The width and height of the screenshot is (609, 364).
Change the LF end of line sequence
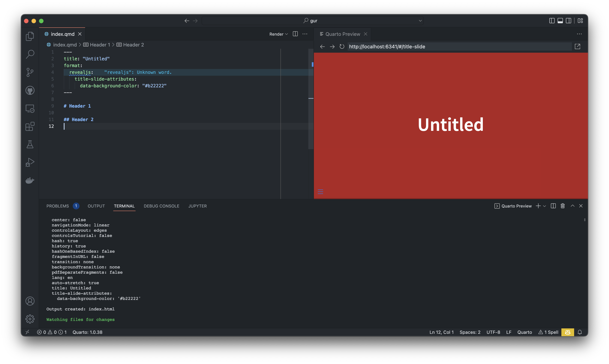509,332
